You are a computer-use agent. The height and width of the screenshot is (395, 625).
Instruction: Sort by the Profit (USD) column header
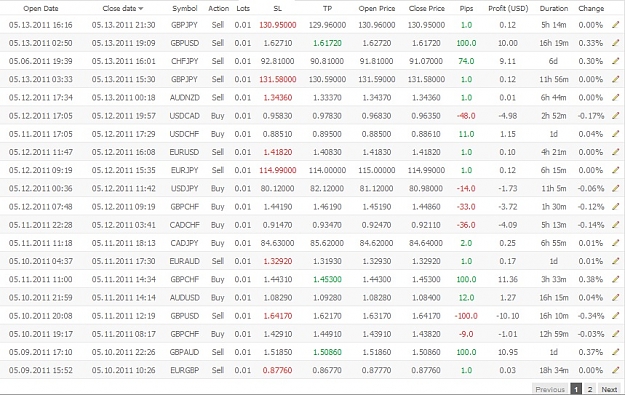tap(508, 8)
